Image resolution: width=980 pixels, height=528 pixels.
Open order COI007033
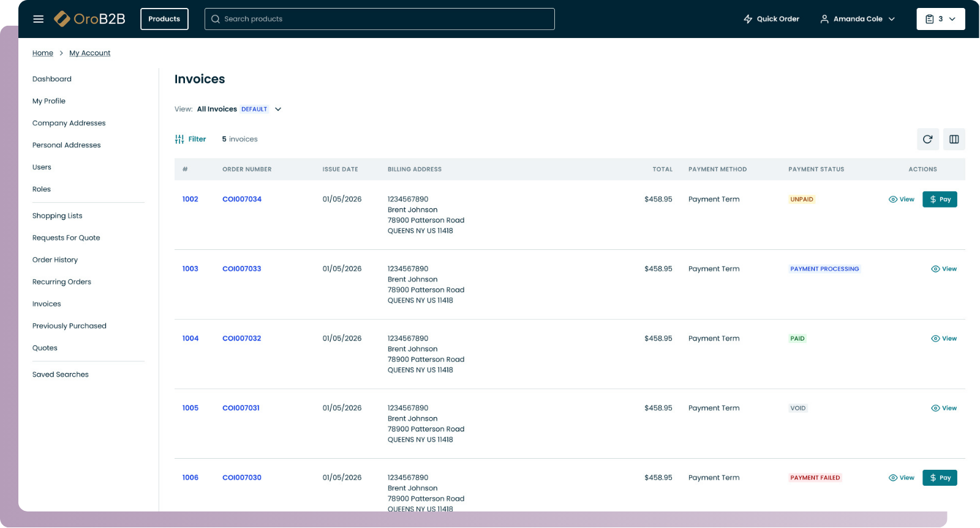(x=241, y=269)
